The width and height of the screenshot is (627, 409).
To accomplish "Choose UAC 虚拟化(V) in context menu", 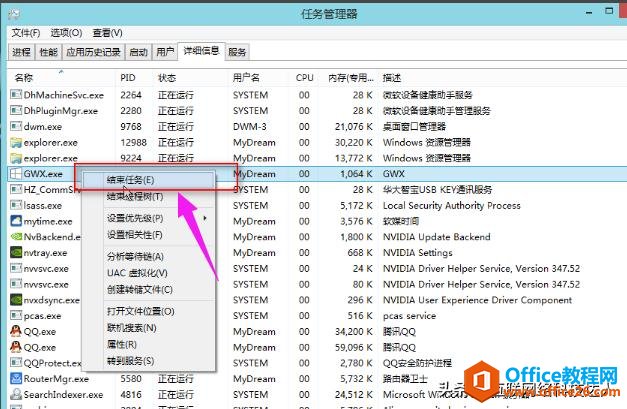I will point(148,273).
